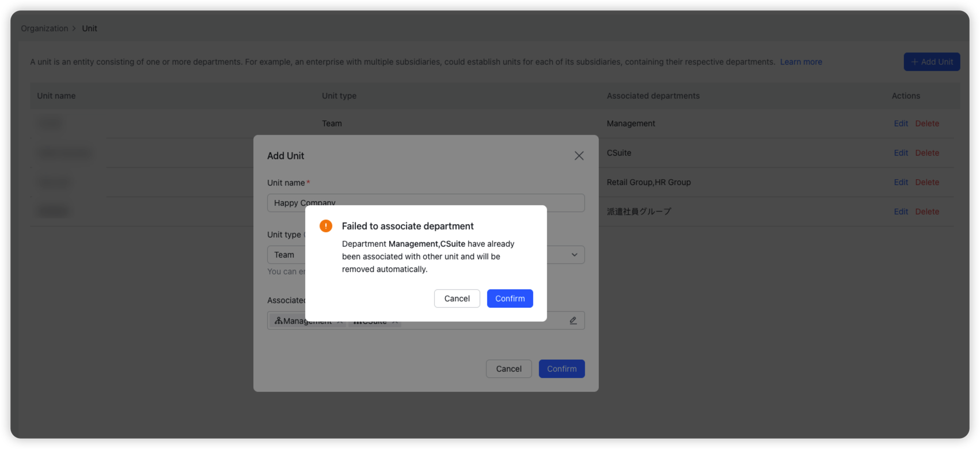
Task: Click the edit pencil icon for associated departments
Action: (573, 320)
